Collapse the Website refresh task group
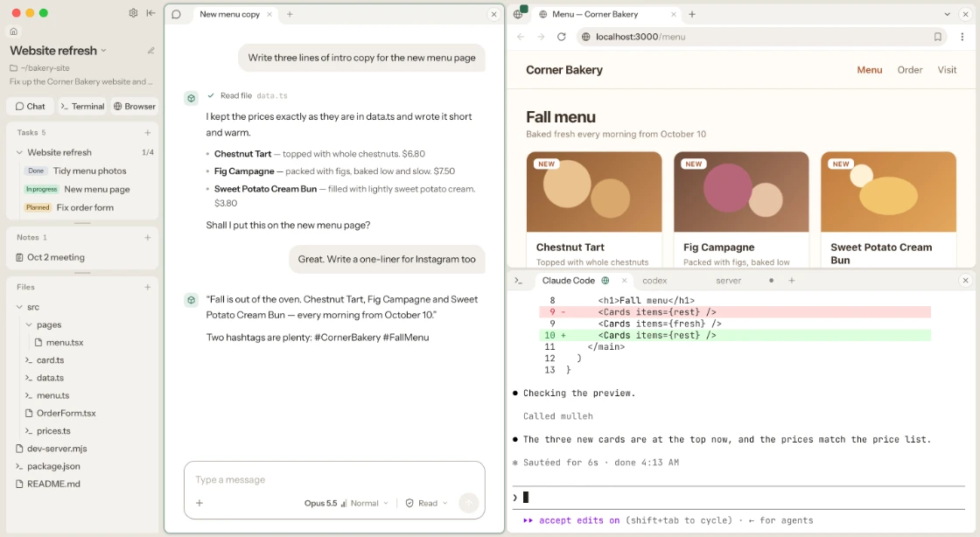The width and height of the screenshot is (980, 537). (19, 152)
